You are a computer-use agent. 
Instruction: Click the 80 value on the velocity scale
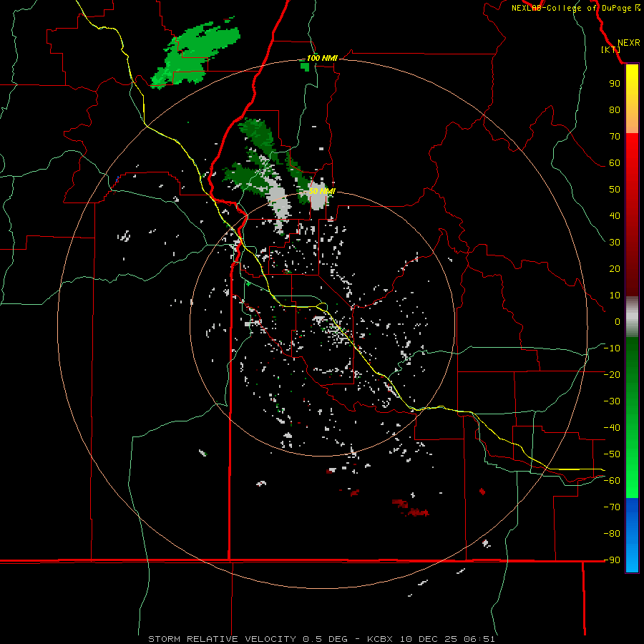tap(615, 110)
